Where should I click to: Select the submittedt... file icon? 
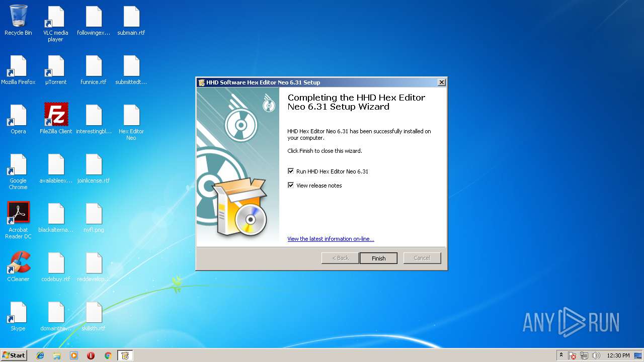click(x=131, y=70)
